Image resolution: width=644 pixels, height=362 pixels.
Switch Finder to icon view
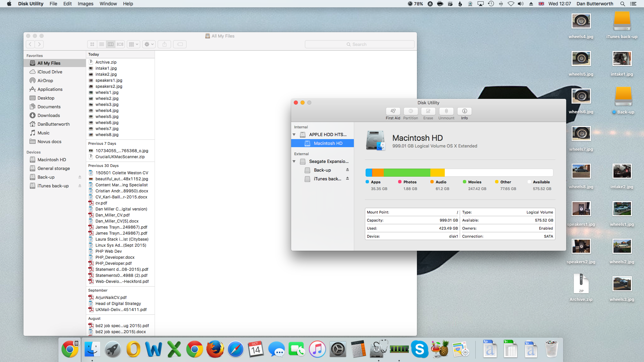point(92,44)
